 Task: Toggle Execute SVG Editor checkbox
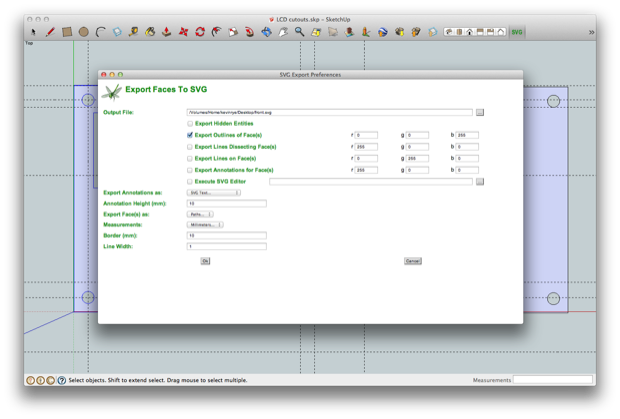tap(190, 181)
